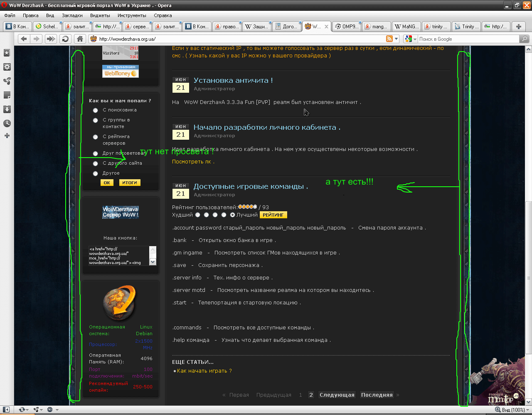Screen dimensions: 532x415
Task: Click the Opera logo in title bar
Action: 5,5
